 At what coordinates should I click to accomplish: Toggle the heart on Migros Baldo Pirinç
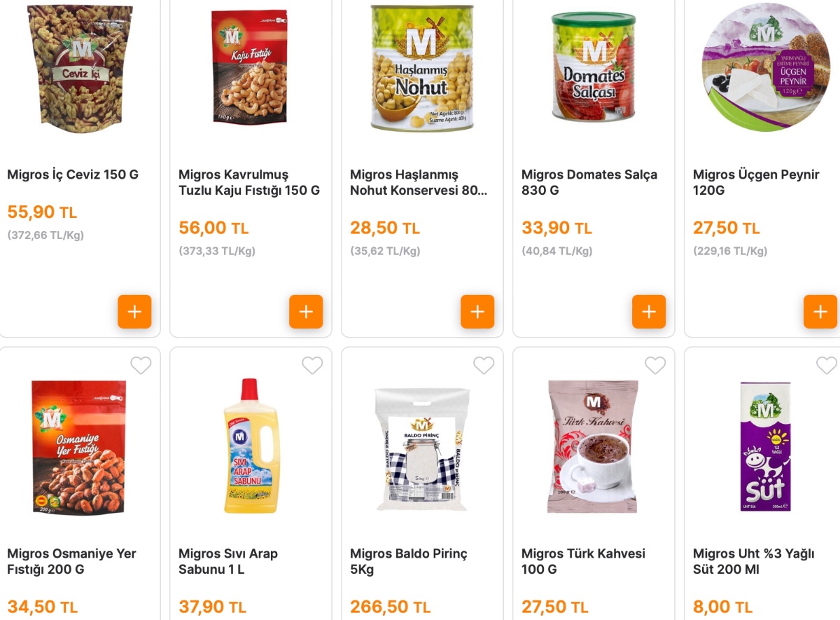click(484, 366)
